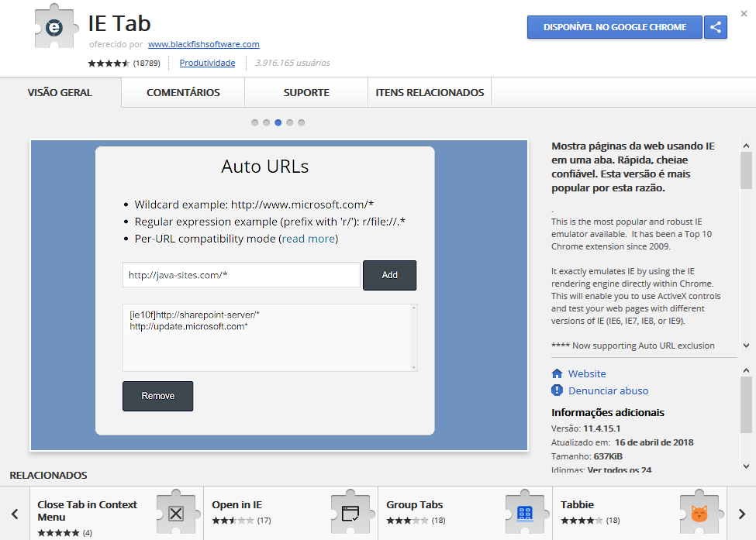Click the Website home icon
Image resolution: width=756 pixels, height=540 pixels.
(x=557, y=373)
